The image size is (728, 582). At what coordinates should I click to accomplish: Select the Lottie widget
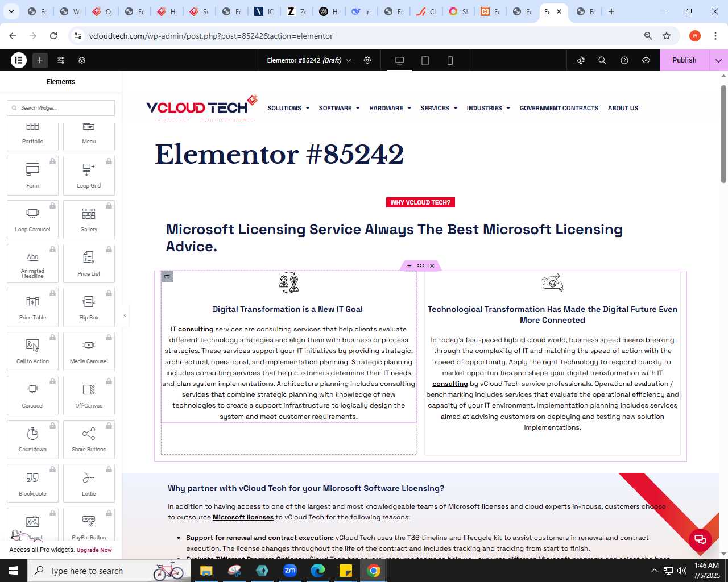(x=89, y=484)
